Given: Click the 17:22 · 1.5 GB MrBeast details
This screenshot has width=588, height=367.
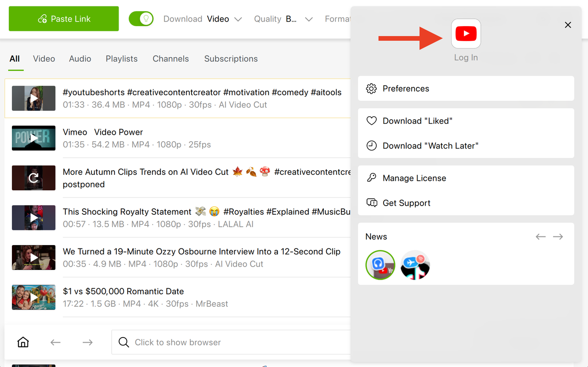Looking at the screenshot, I should coord(145,304).
